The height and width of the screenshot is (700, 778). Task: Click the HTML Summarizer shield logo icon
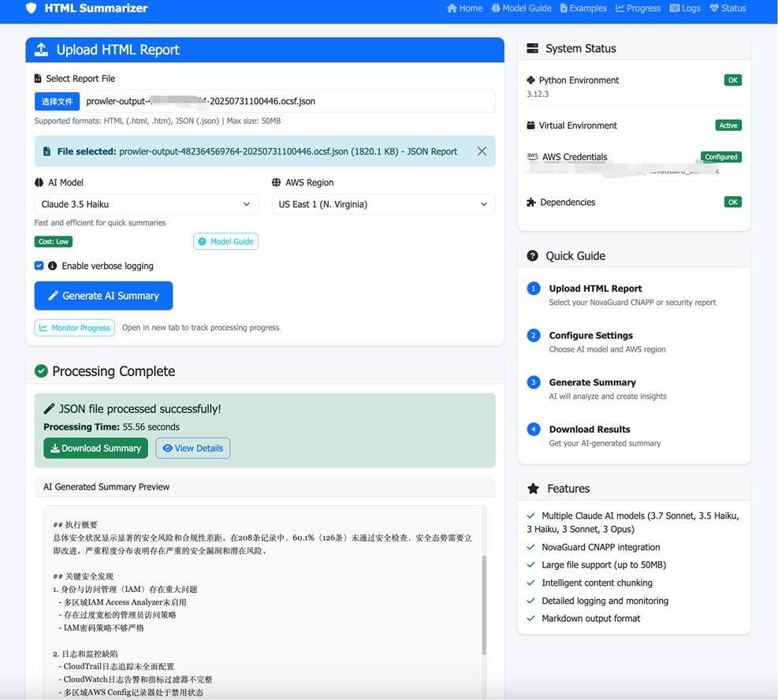click(32, 9)
